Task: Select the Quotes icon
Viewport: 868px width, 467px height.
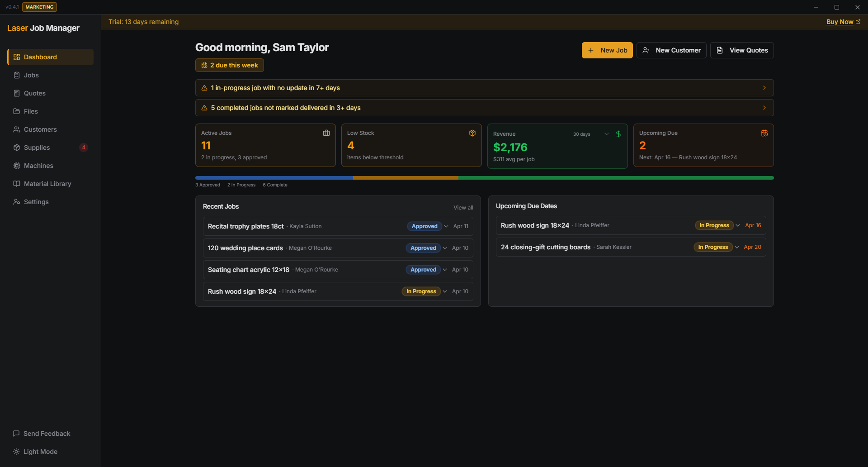Action: [x=16, y=93]
